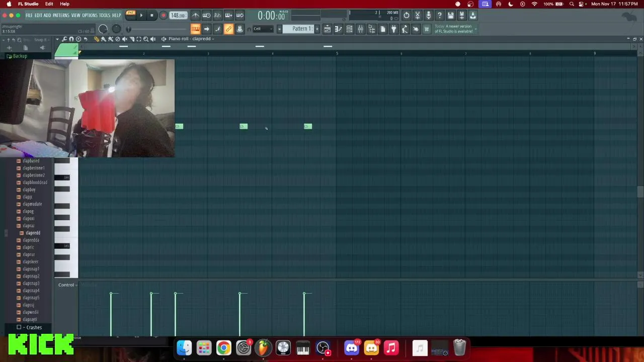Click the save floppy disk icon
Image resolution: width=644 pixels, height=362 pixels.
pyautogui.click(x=451, y=15)
